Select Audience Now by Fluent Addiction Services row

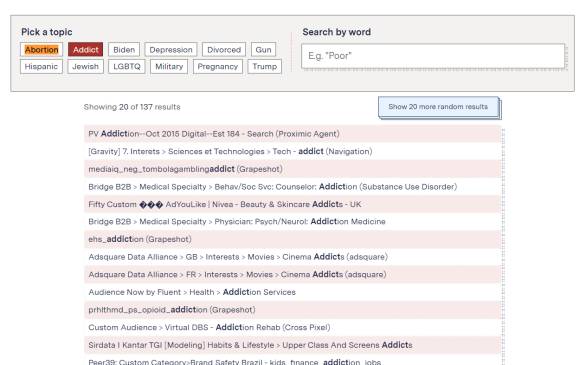pos(292,292)
